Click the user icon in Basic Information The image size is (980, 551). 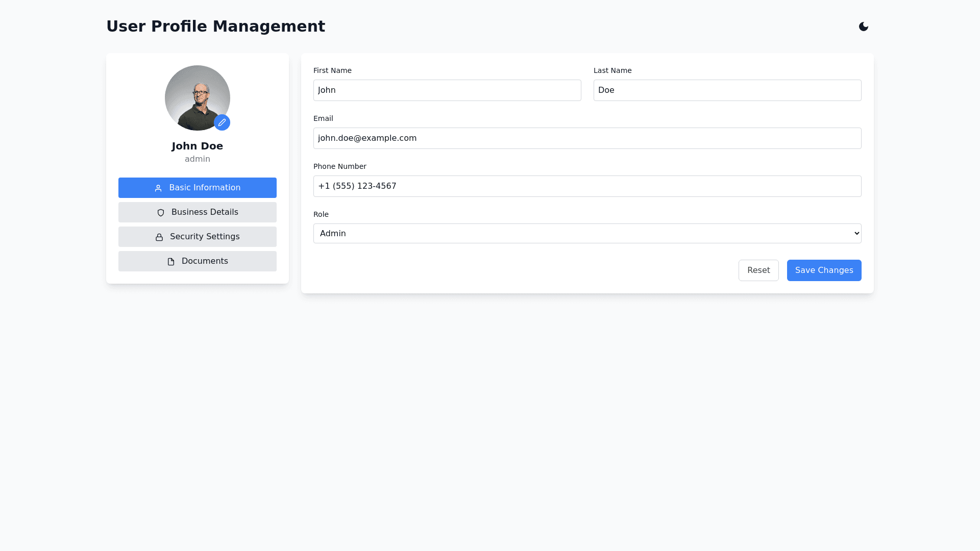[158, 188]
